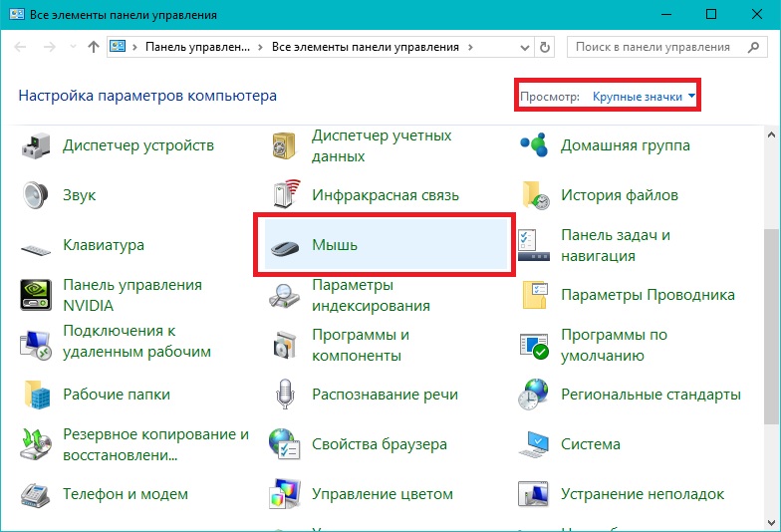
Task: Open Speech Recognition microphone icon
Action: (285, 395)
